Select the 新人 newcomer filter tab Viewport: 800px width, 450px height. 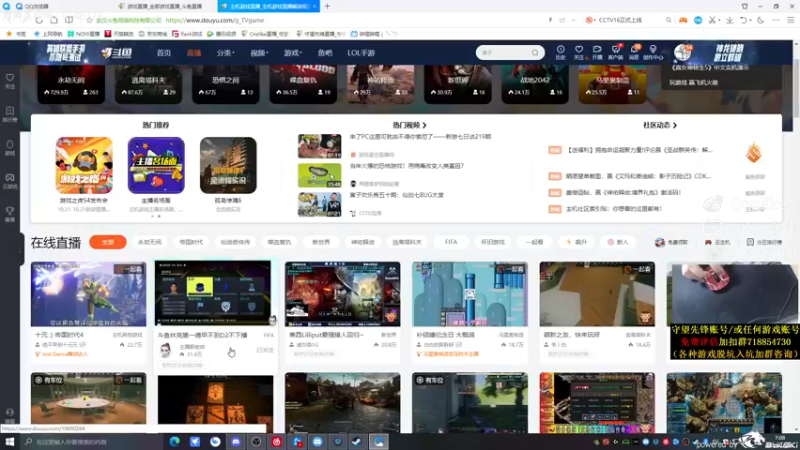coord(618,242)
